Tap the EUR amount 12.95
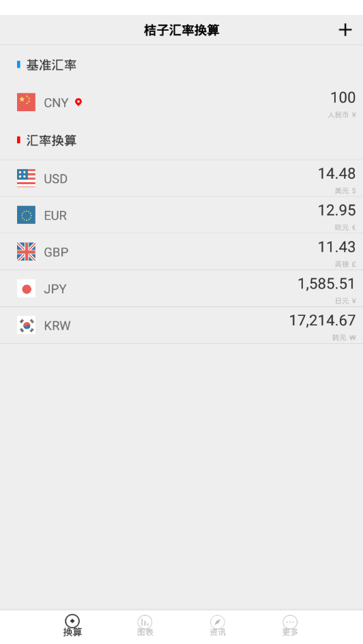 (x=336, y=210)
